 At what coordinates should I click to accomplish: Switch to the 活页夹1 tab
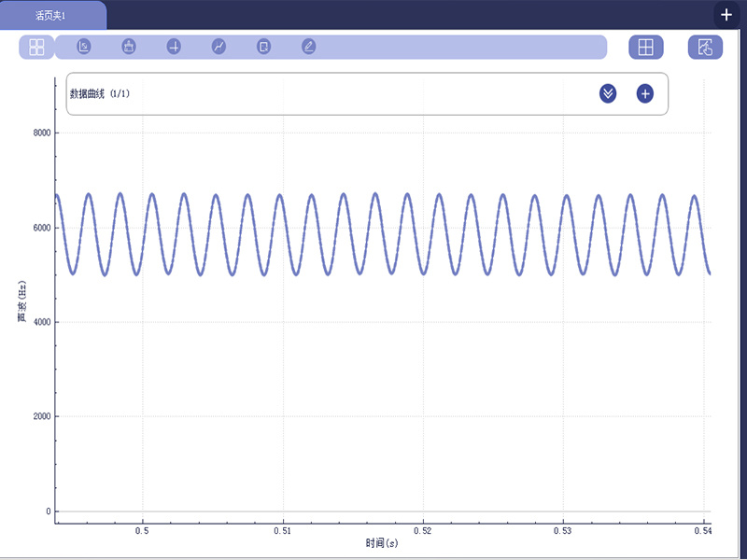click(x=53, y=15)
